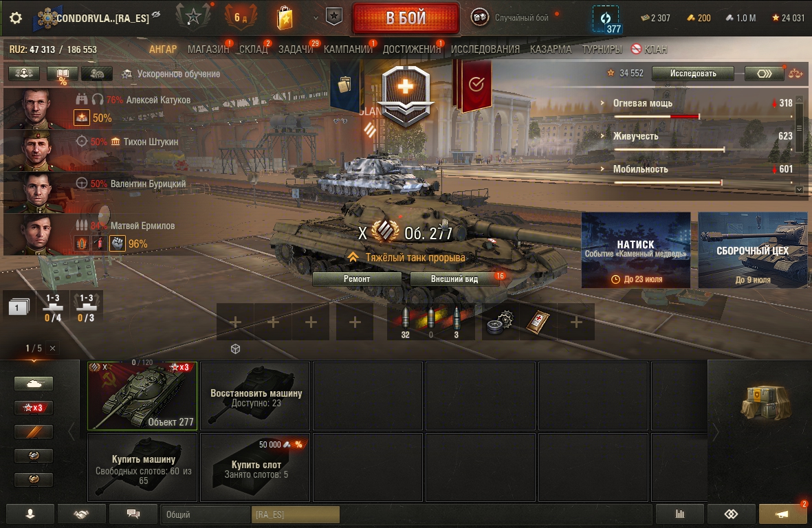
Task: Open chat channels speech bubble icon
Action: tap(133, 514)
